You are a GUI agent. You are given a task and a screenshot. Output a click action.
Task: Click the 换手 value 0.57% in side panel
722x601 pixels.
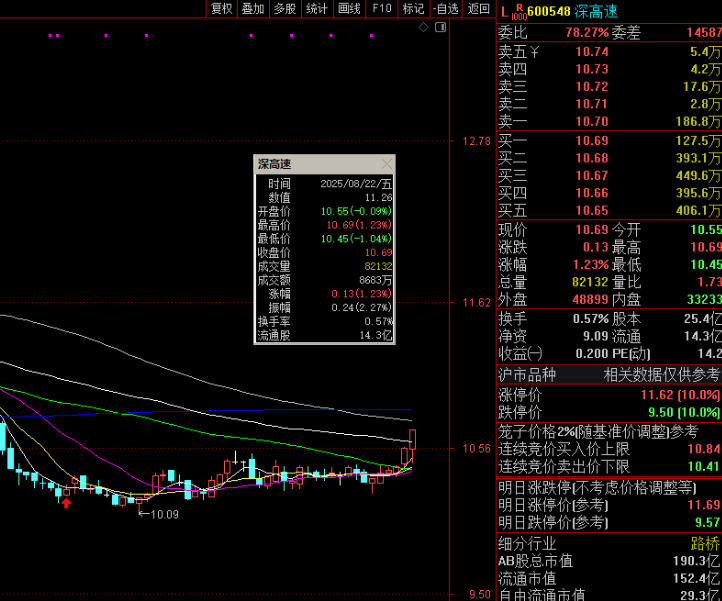pos(591,319)
